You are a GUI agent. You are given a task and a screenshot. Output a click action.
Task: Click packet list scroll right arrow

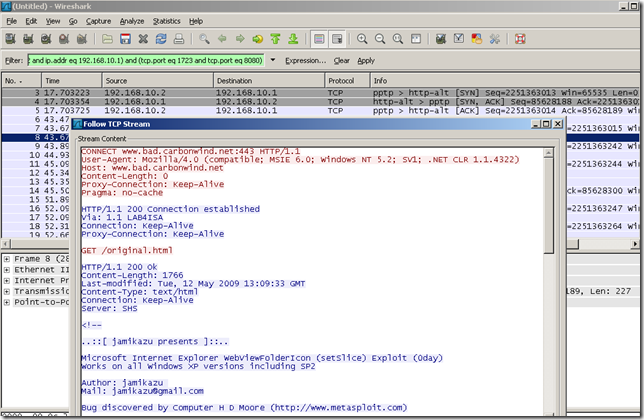[635, 244]
